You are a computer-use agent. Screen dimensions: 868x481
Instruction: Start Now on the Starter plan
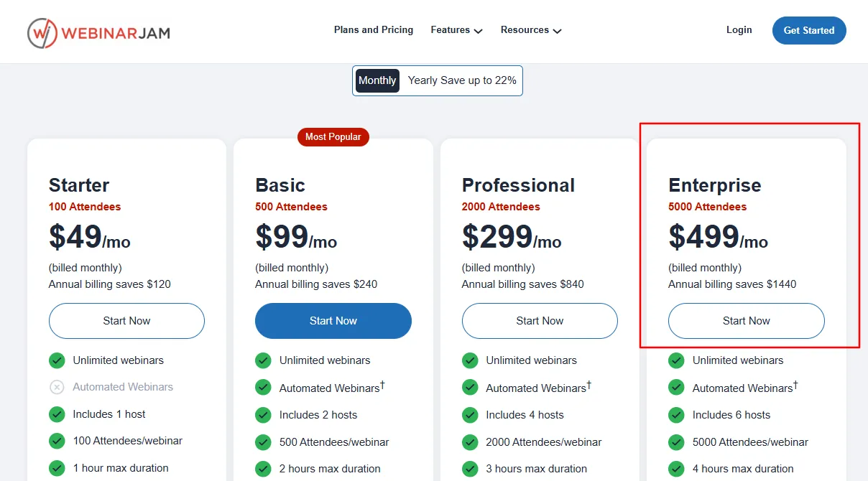pos(126,321)
